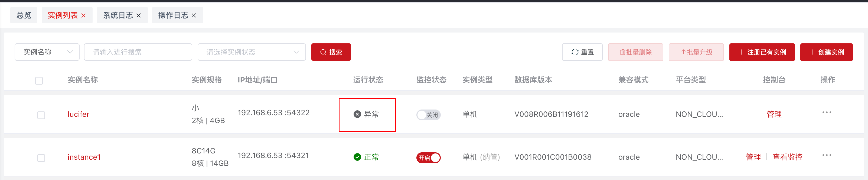Focus the 请输入进行搜索 text field
Viewport: 868px width, 180px height.
point(138,52)
